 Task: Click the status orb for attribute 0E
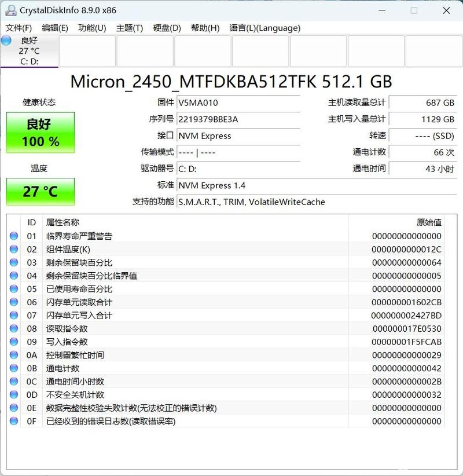pyautogui.click(x=14, y=408)
